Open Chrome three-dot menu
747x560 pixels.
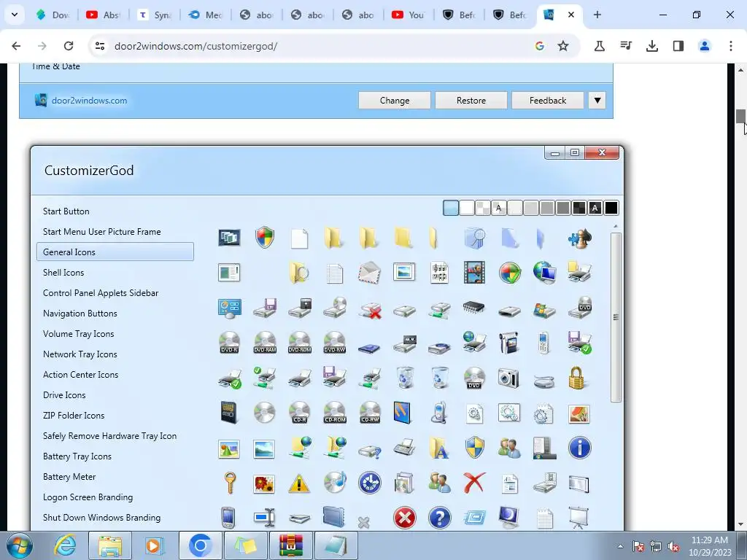[731, 46]
